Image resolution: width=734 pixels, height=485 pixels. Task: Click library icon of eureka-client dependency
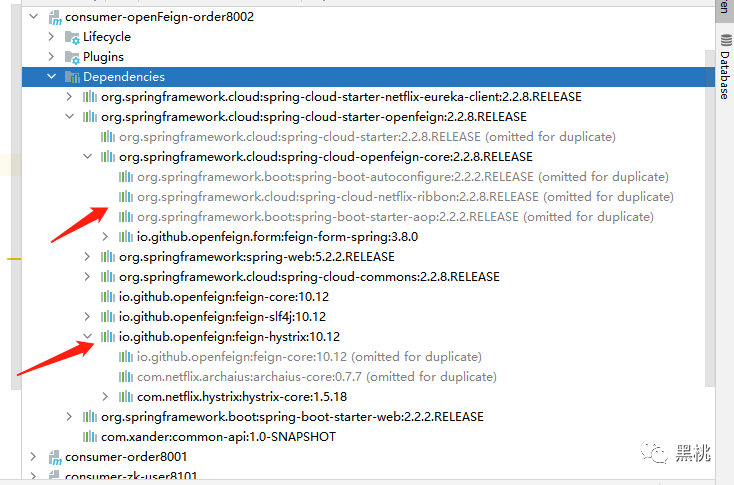click(x=90, y=97)
